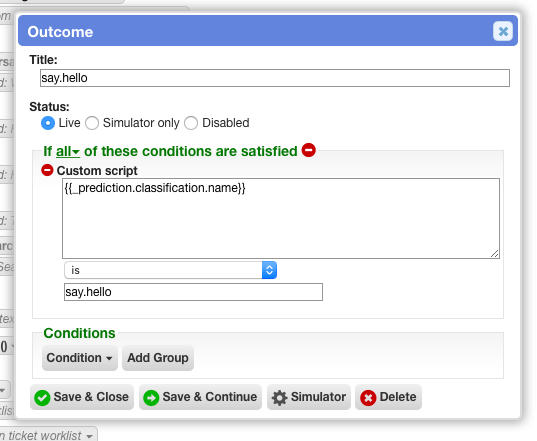Screen dimensions: 537x441
Task: Grab the resize handle of the script text area
Action: [x=495, y=254]
